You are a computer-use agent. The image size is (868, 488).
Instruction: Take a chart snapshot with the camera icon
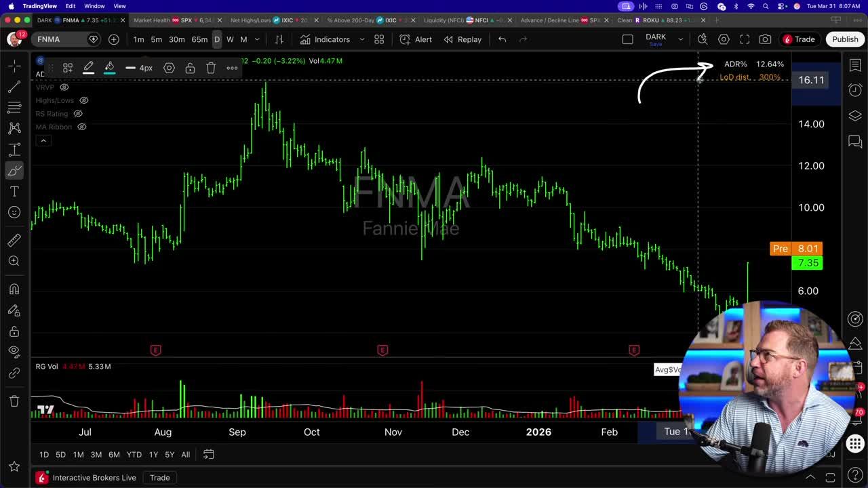pos(765,39)
